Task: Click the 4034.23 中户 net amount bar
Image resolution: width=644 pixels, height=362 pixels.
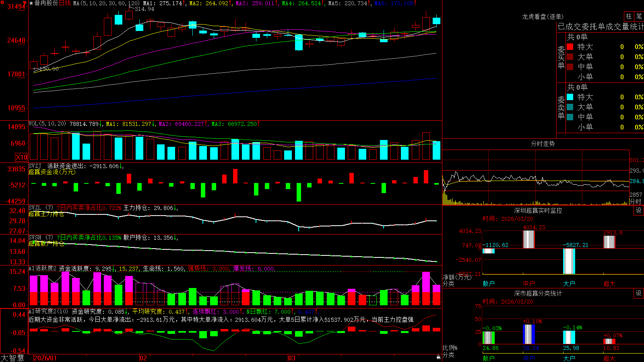Action: pyautogui.click(x=529, y=239)
